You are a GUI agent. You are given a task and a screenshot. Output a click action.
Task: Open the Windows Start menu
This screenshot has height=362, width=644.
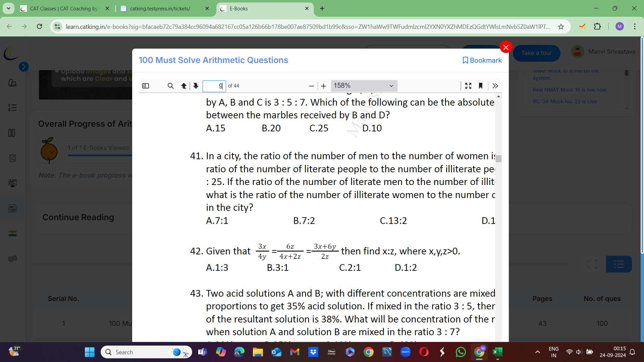tap(90, 352)
